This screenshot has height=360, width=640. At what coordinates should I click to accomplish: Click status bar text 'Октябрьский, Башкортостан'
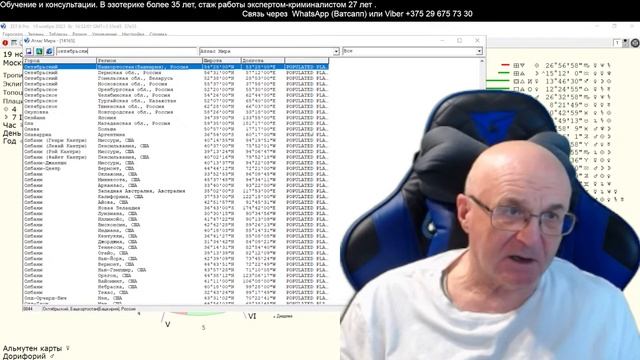89,309
